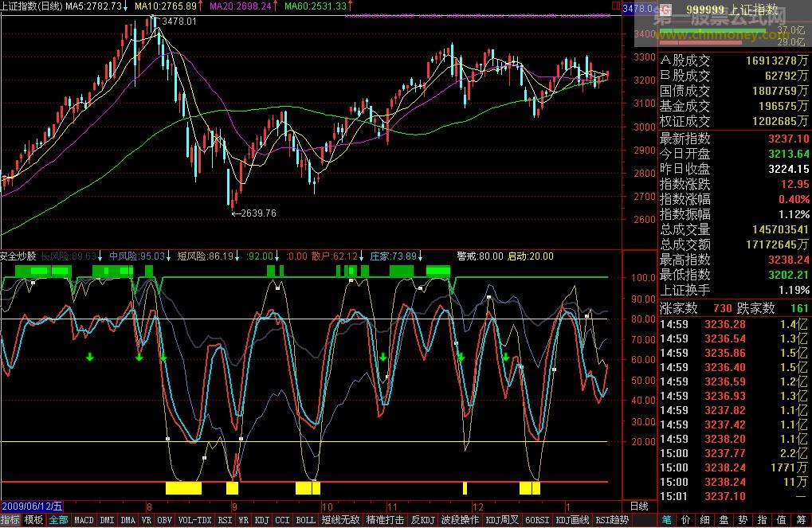Image resolution: width=812 pixels, height=528 pixels.
Task: Open the 精准打击 indicator tab
Action: (385, 520)
